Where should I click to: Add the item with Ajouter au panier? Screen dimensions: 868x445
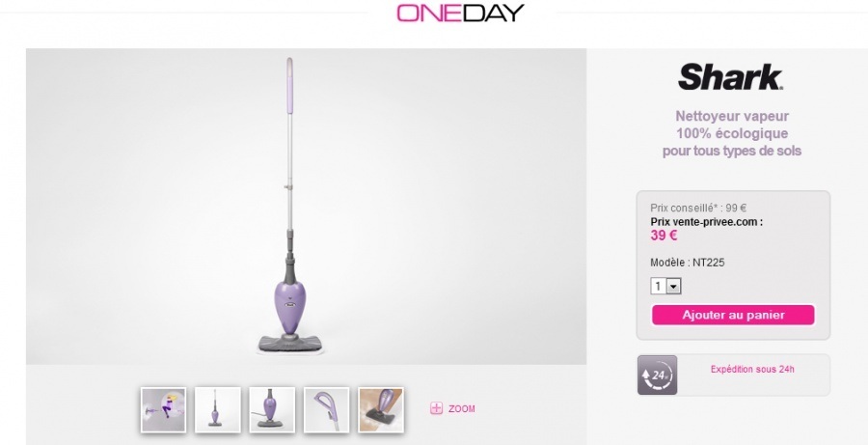click(x=733, y=315)
